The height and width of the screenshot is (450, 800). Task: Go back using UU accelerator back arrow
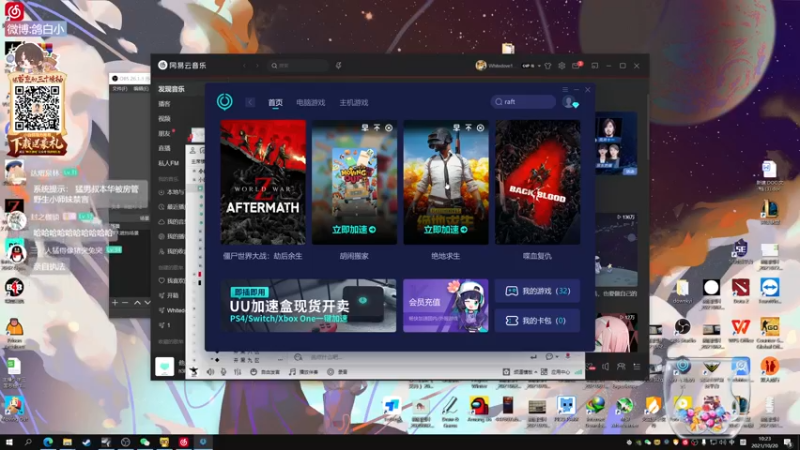tap(250, 102)
